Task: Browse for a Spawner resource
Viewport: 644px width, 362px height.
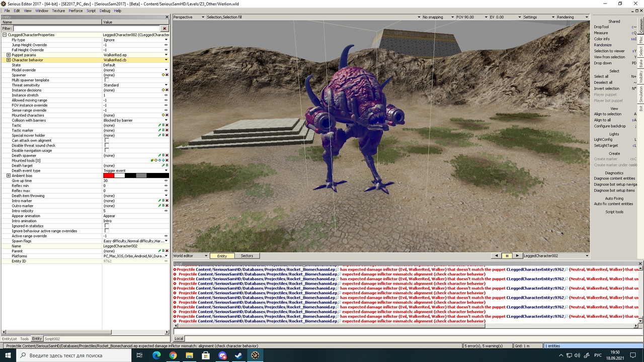Action: click(x=163, y=75)
